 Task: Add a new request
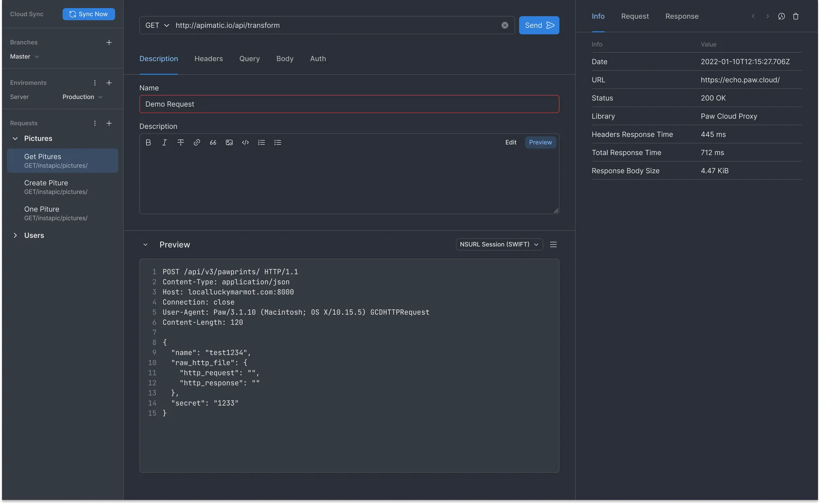point(109,123)
